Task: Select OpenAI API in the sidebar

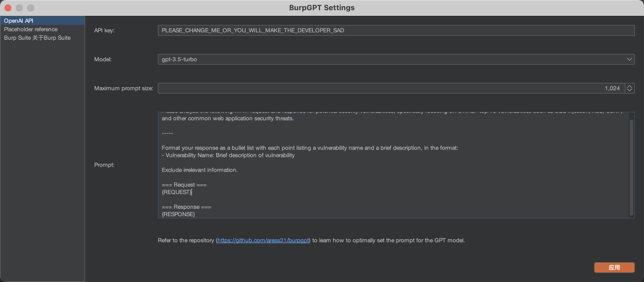Action: click(19, 21)
